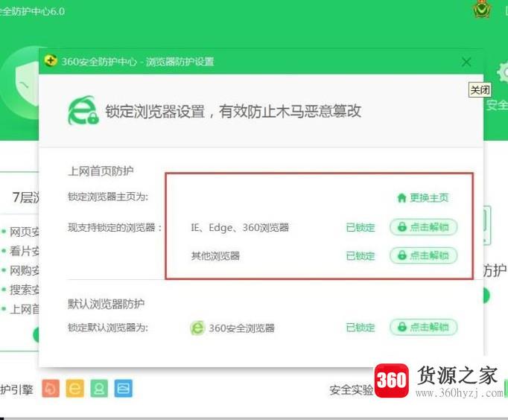Click 已锁定 status for IE、Edge、360浏览器
This screenshot has height=420, width=508.
point(361,227)
